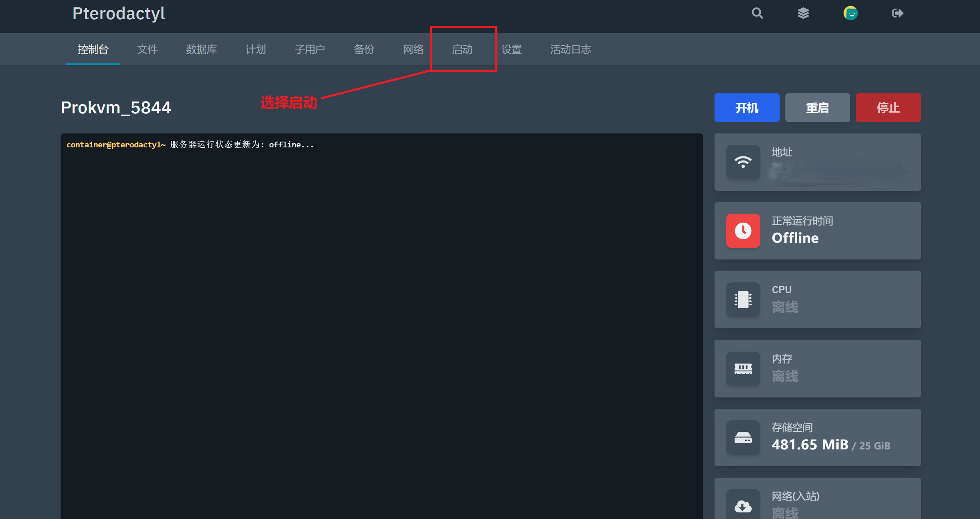Open the 启动 (Startup) tab
This screenshot has width=980, height=519.
[x=462, y=50]
